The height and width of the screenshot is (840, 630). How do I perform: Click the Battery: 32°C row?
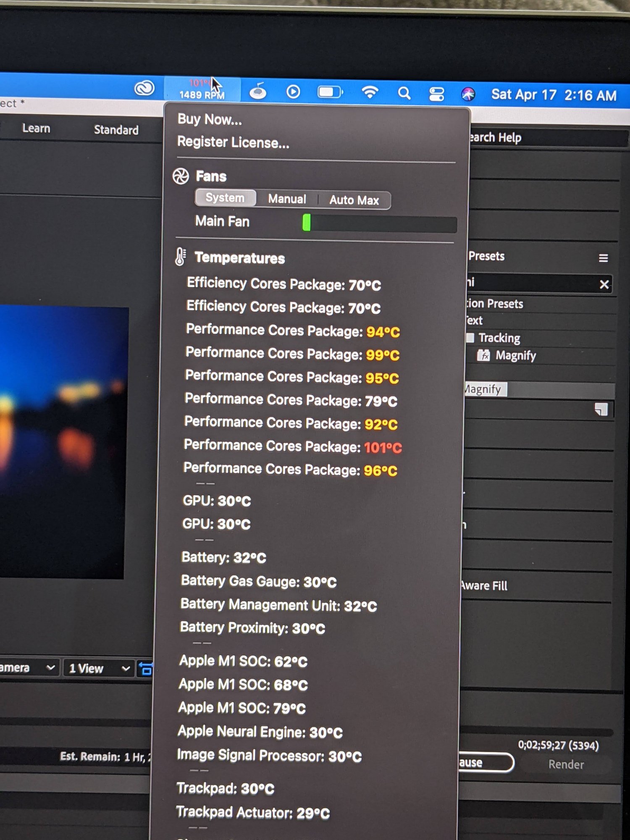[224, 557]
